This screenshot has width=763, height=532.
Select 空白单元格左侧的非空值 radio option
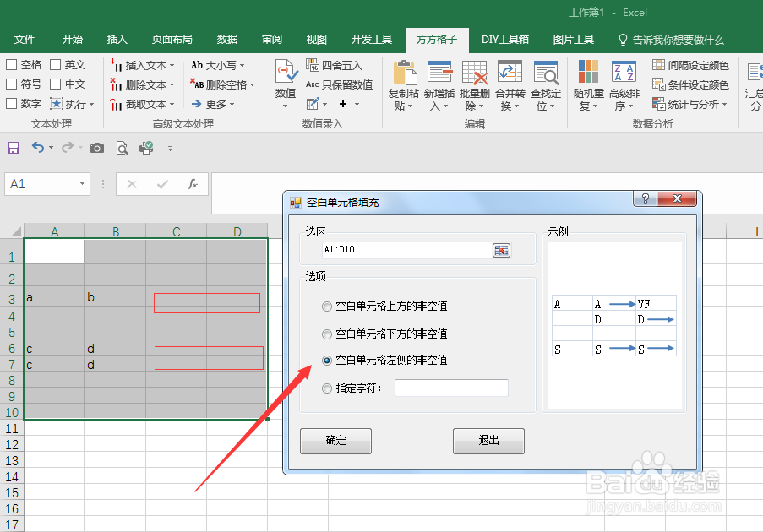tap(327, 361)
